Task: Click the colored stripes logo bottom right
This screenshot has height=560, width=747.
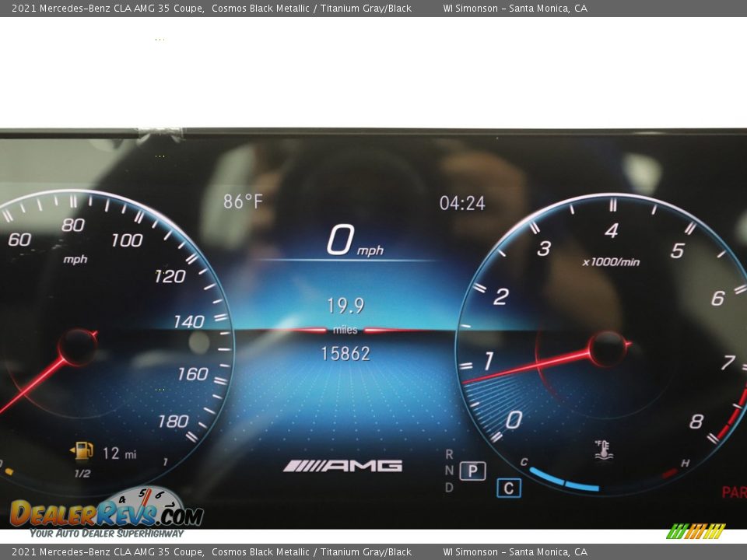Action: tap(696, 531)
